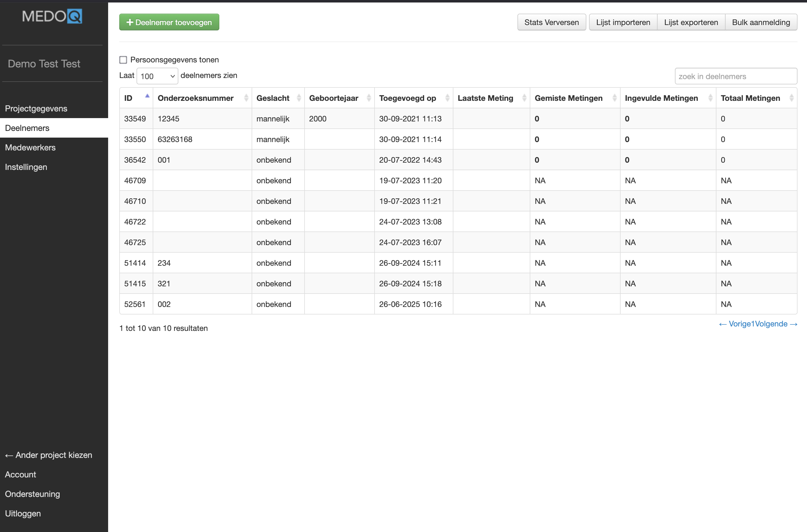This screenshot has height=532, width=807.
Task: Choose Ander project kiezen
Action: pyautogui.click(x=48, y=455)
